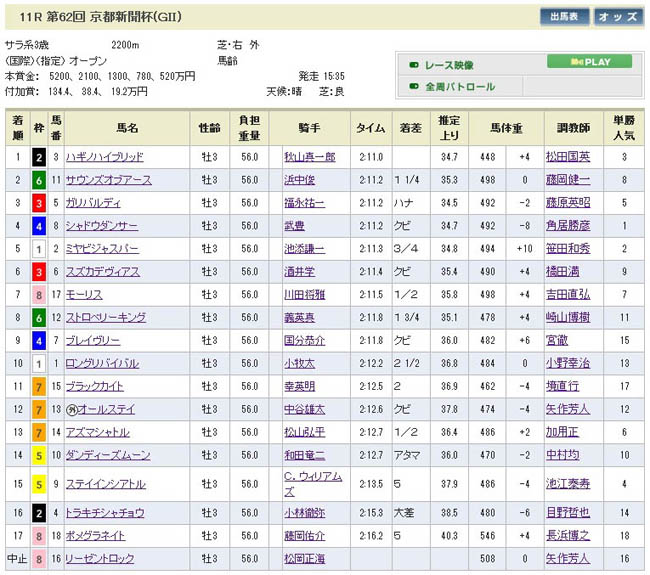Click the green PLAY race video button
Screen dimensions: 650x575
(x=589, y=62)
